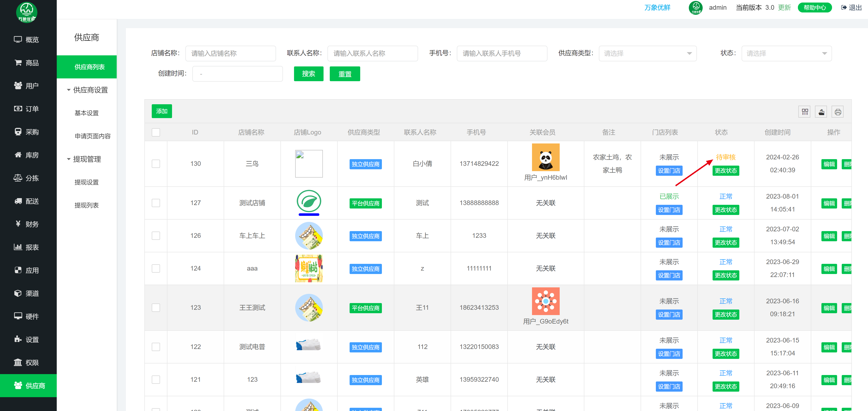Click the export table icon
The height and width of the screenshot is (411, 868).
(x=821, y=112)
